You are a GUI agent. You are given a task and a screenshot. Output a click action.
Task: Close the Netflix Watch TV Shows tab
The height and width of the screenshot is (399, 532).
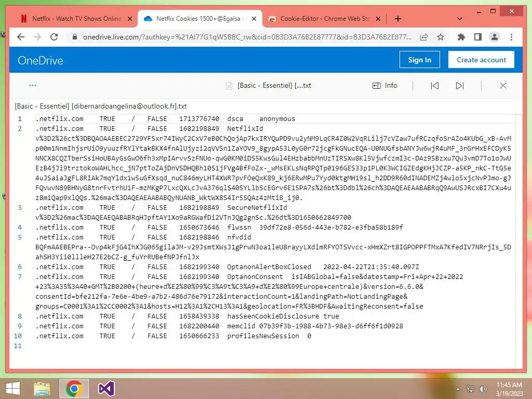pos(129,19)
